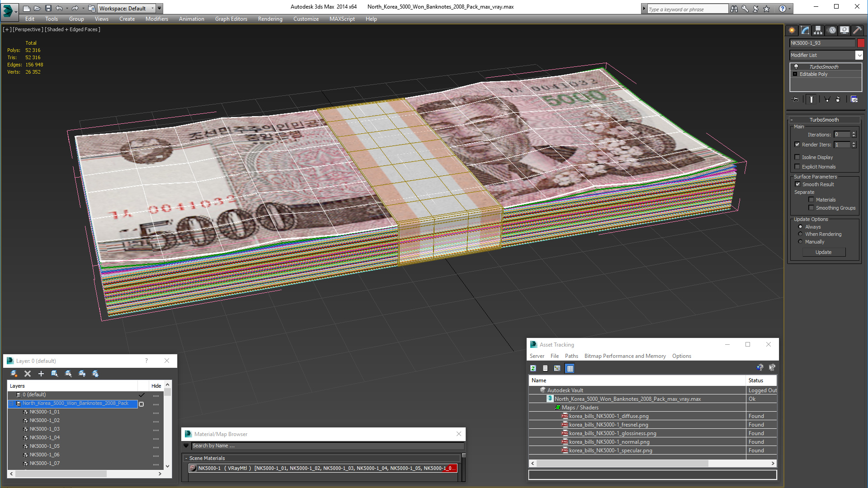This screenshot has height=488, width=868.
Task: Click the Pin Stack icon
Action: [796, 99]
